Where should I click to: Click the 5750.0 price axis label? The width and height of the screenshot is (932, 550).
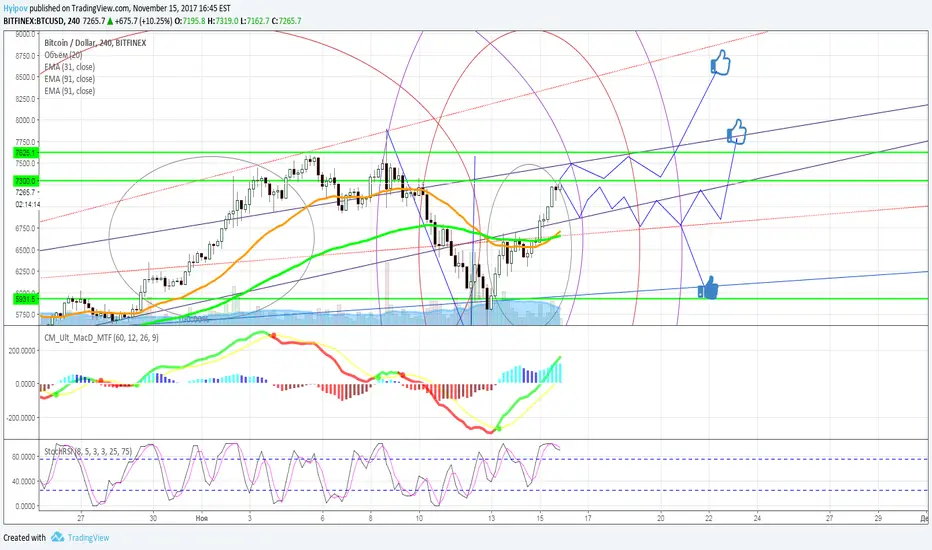pos(26,315)
